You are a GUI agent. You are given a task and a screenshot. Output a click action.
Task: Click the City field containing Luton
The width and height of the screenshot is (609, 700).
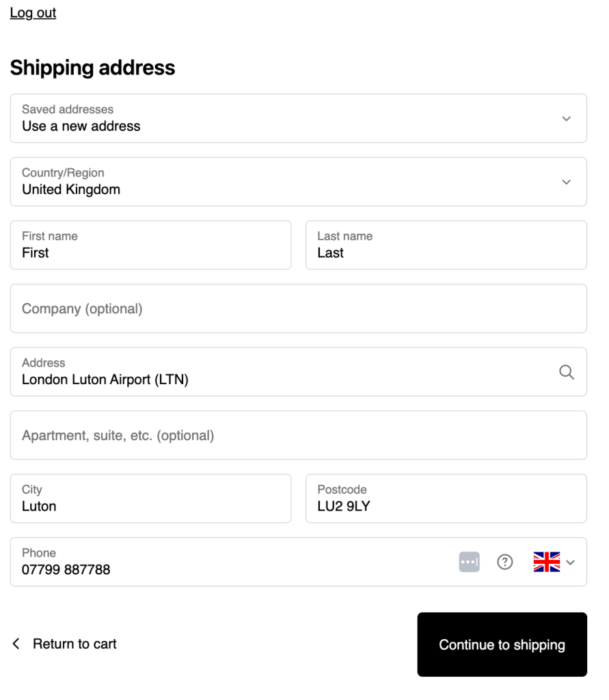151,498
